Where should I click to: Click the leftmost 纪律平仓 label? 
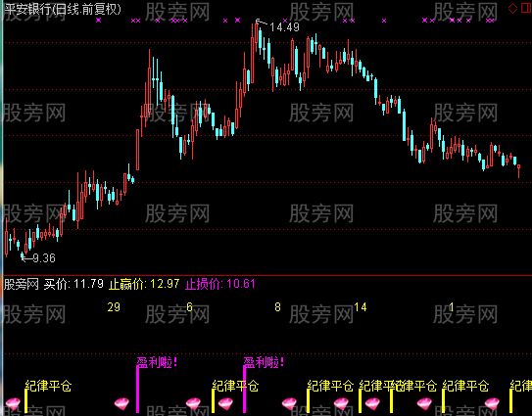[49, 386]
